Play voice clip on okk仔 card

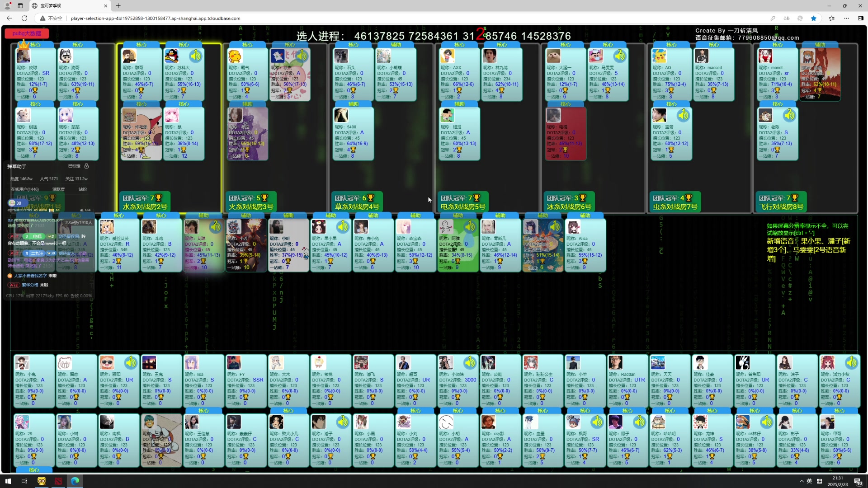pos(767,422)
